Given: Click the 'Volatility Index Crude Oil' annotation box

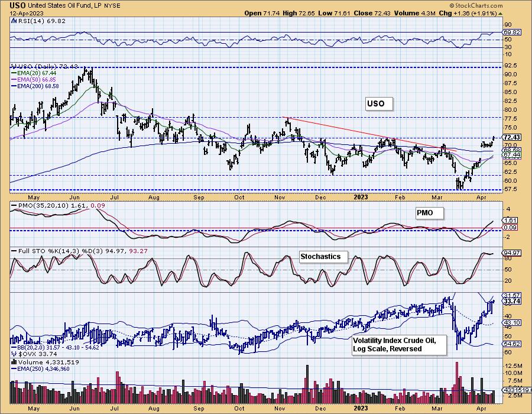Looking at the screenshot, I should pos(399,345).
